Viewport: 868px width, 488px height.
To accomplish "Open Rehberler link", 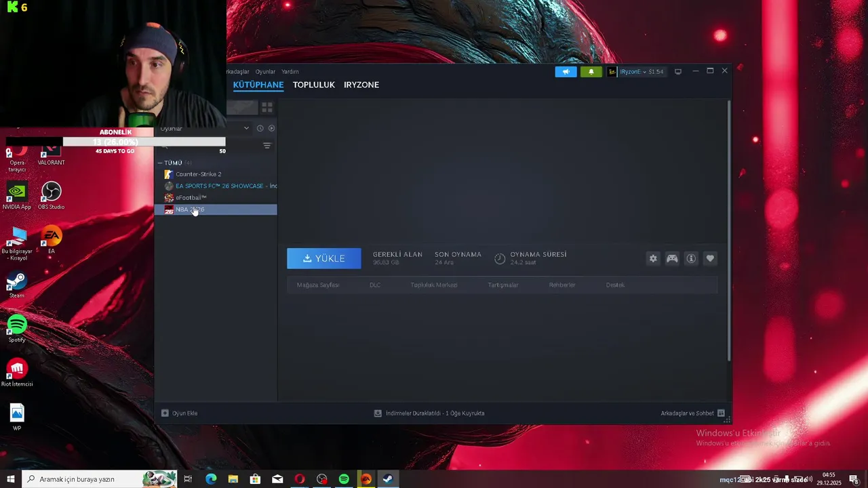I will tap(562, 285).
